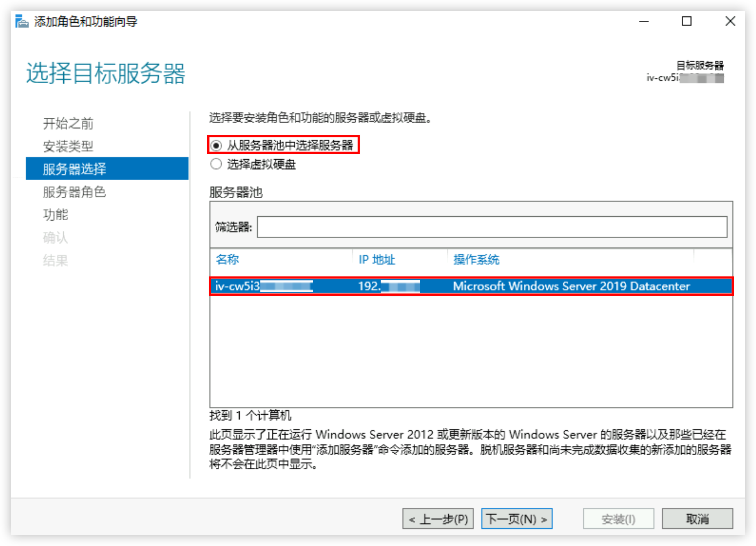Click the 筛选器 filter input field
Screen dimensions: 756x546
point(492,227)
